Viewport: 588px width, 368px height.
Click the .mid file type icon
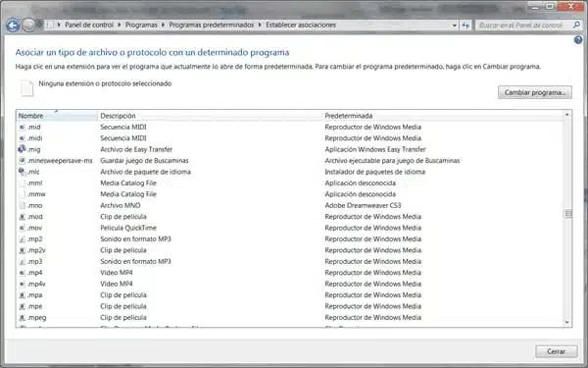pyautogui.click(x=23, y=127)
